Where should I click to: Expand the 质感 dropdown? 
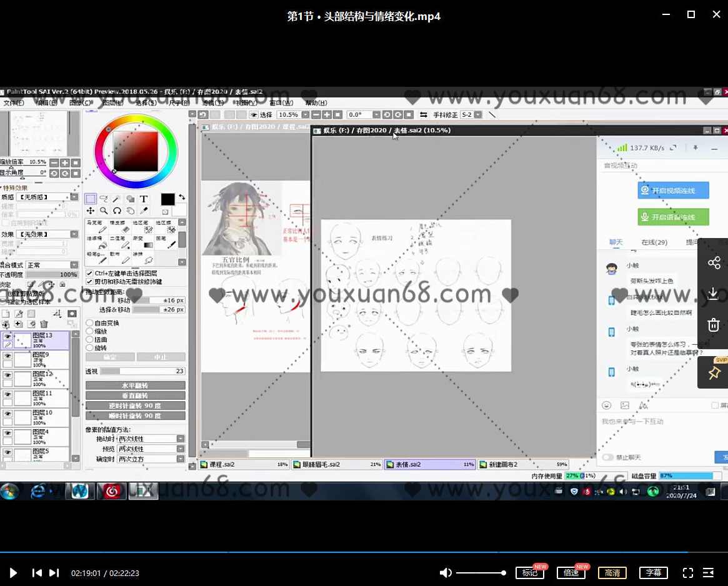[x=74, y=197]
